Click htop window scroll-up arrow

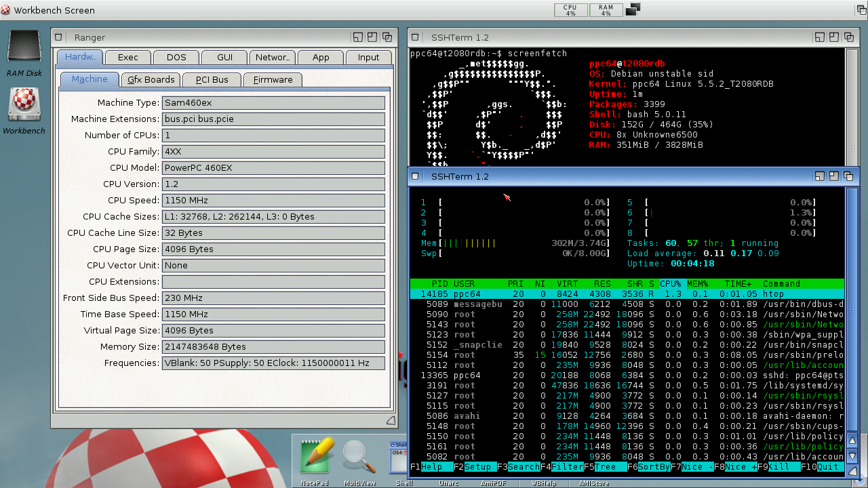click(x=852, y=442)
